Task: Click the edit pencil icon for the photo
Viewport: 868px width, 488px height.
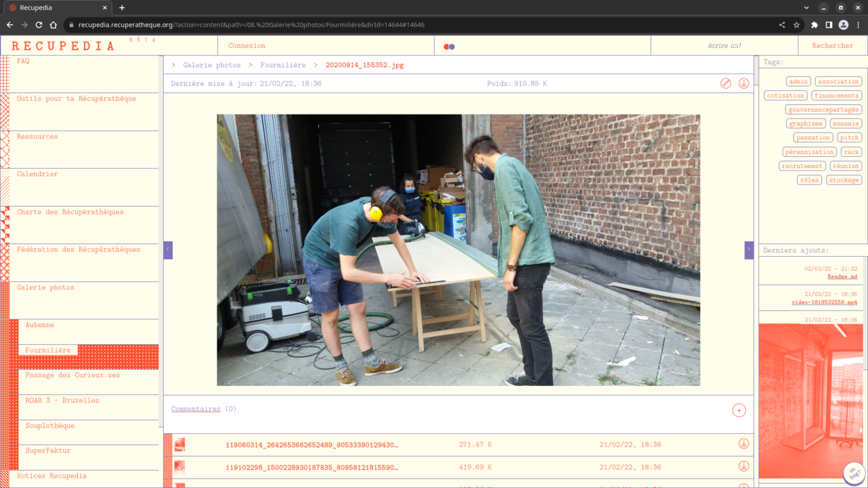Action: pyautogui.click(x=726, y=84)
